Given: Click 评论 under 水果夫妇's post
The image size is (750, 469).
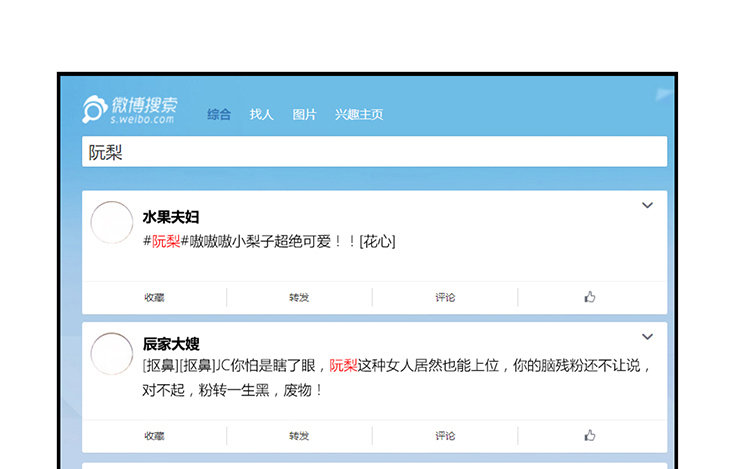Looking at the screenshot, I should (445, 297).
